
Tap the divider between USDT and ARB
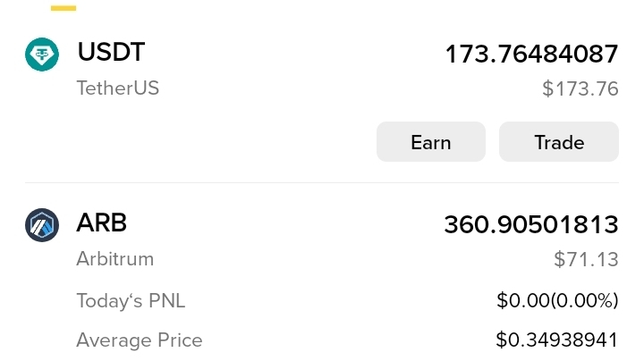point(322,183)
